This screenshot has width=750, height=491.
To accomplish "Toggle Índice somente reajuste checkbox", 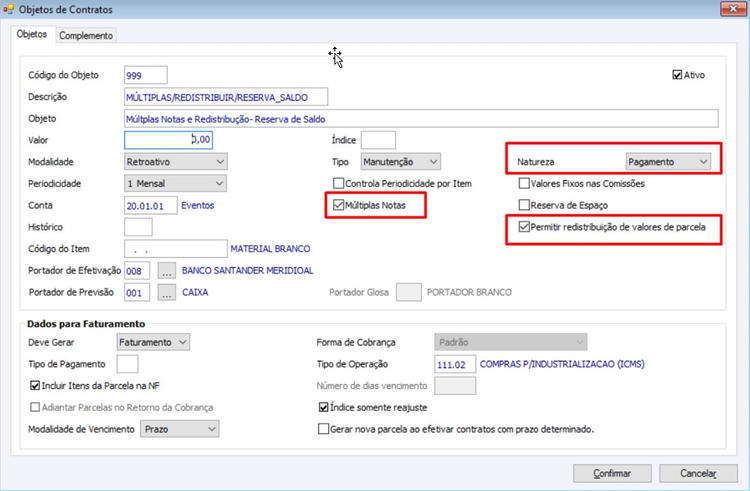I will (x=324, y=407).
